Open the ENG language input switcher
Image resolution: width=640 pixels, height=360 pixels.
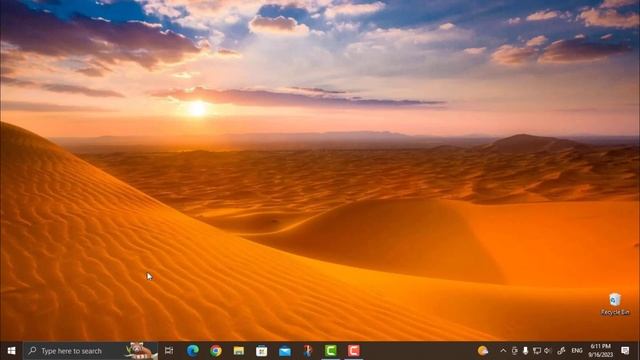(577, 351)
